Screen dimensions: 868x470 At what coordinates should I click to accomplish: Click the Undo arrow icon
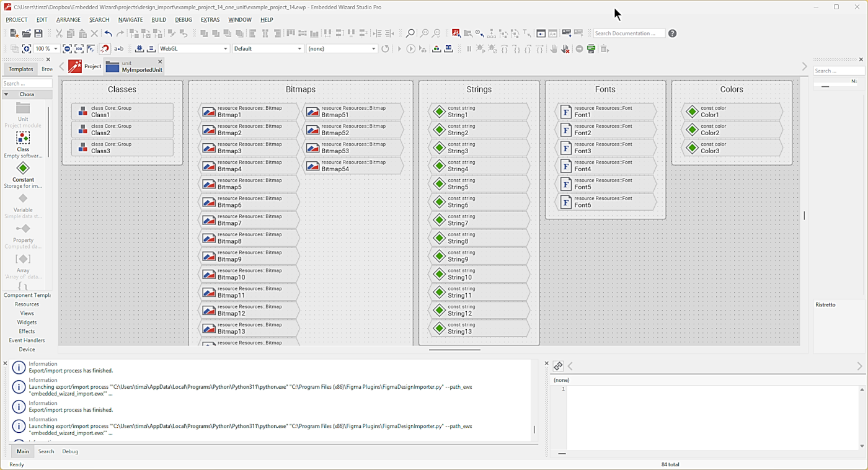click(108, 33)
